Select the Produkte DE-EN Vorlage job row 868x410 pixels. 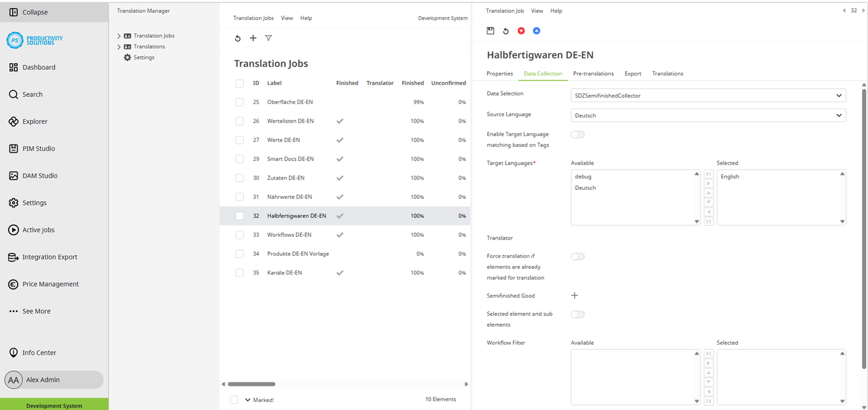click(297, 253)
